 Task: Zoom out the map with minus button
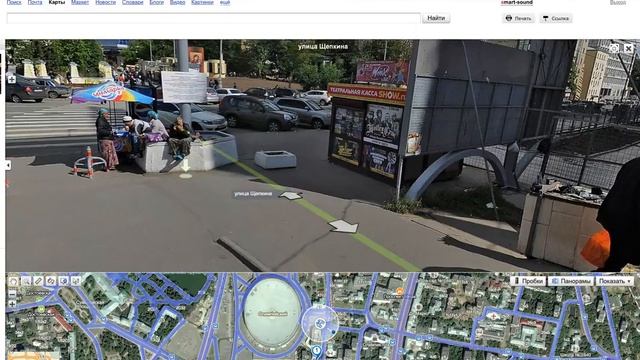click(12, 293)
